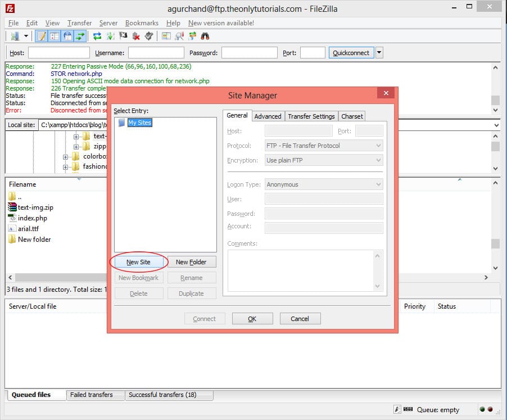Open the Site Manager toolbar dropdown arrow
The image size is (507, 420).
(x=26, y=36)
